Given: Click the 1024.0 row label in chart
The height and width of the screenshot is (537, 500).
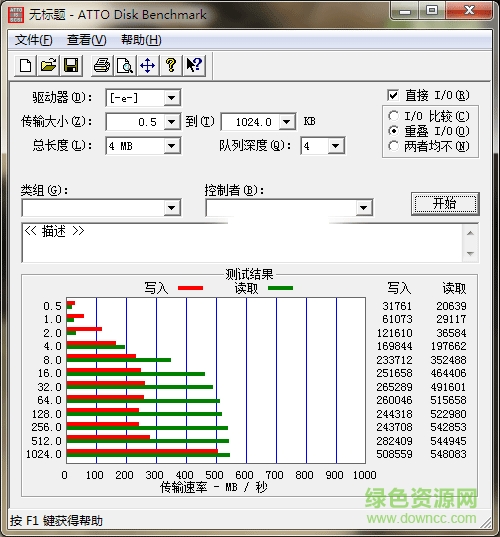Looking at the screenshot, I should tap(44, 454).
